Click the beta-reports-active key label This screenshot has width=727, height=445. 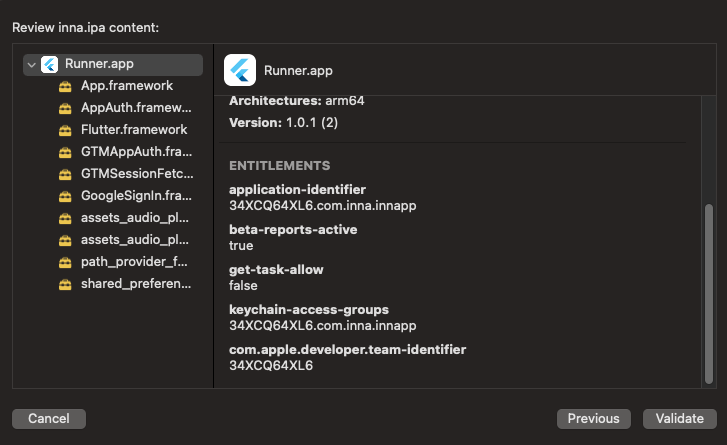click(293, 229)
